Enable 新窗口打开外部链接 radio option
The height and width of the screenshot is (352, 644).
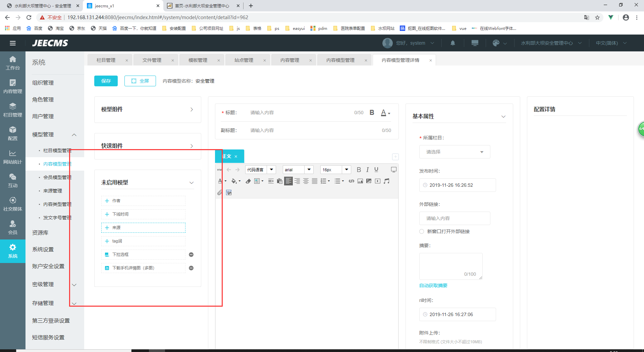(x=422, y=231)
